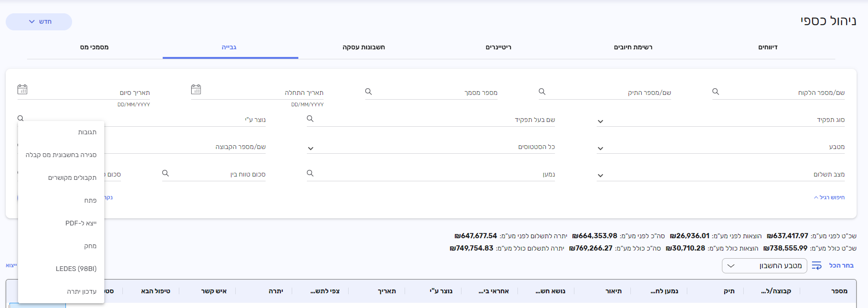
Task: Click search icon in role holder name field
Action: pyautogui.click(x=310, y=119)
